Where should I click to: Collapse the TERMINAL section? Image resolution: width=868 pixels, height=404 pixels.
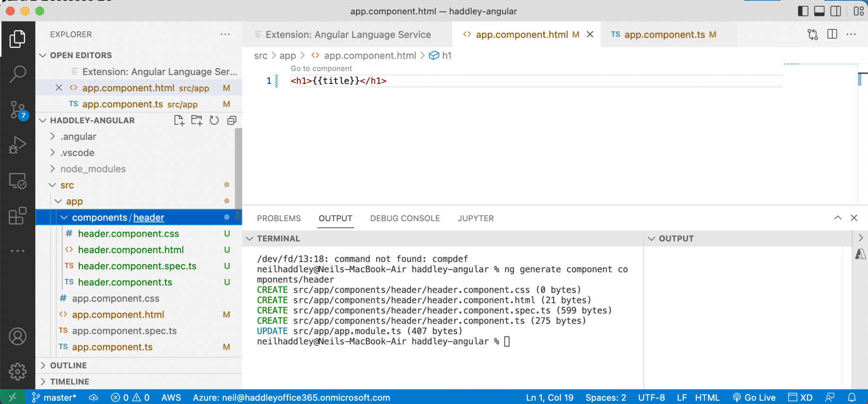(x=250, y=239)
